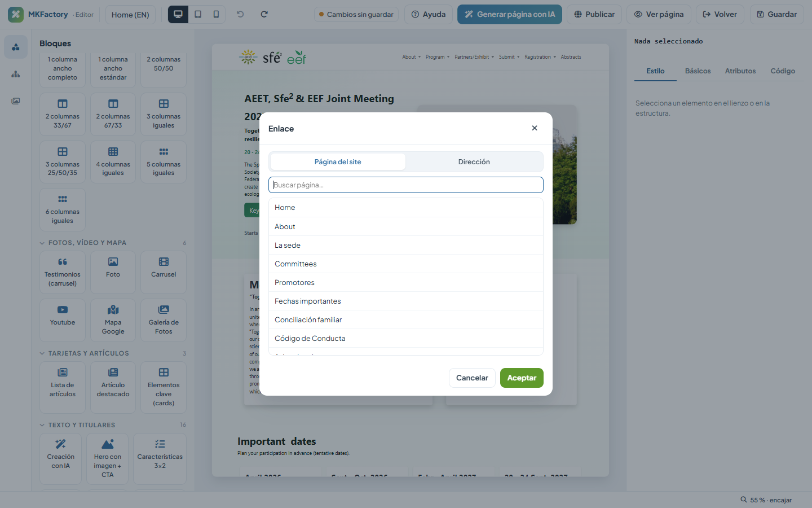Click Aceptar button
This screenshot has height=508, width=812.
522,378
